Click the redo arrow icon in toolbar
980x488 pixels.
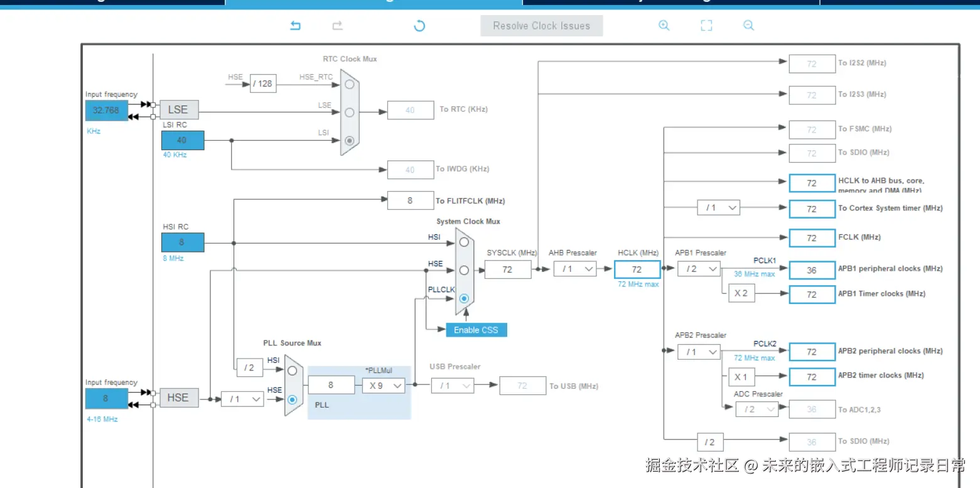pos(338,26)
